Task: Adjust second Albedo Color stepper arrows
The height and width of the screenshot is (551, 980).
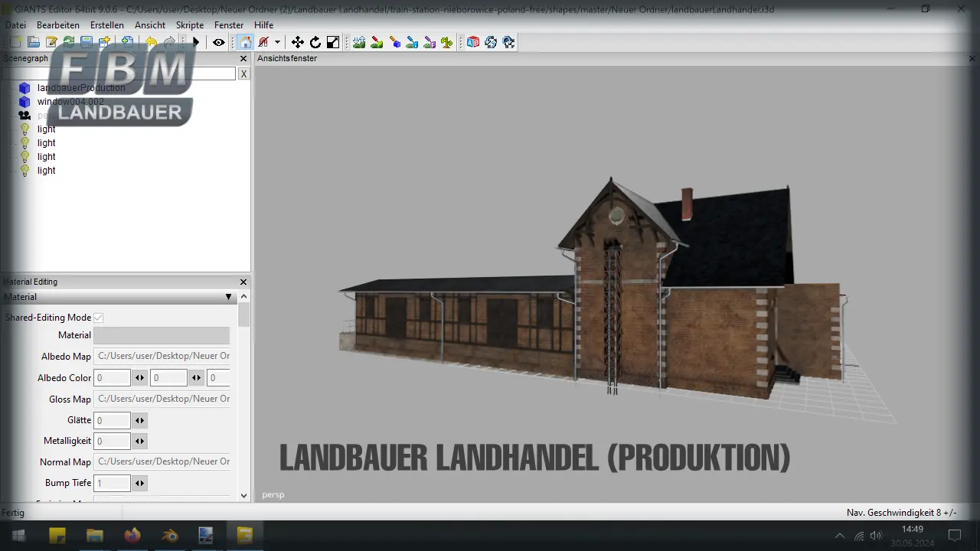Action: (197, 377)
